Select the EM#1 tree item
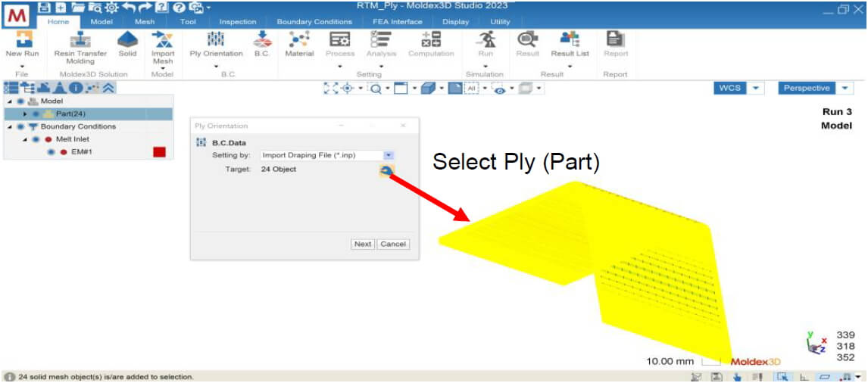 81,151
